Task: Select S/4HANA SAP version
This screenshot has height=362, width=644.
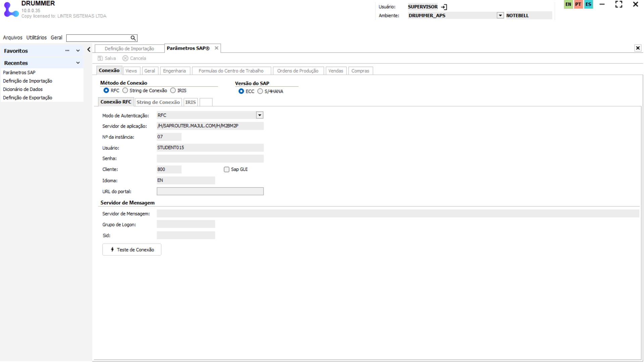Action: (x=260, y=91)
